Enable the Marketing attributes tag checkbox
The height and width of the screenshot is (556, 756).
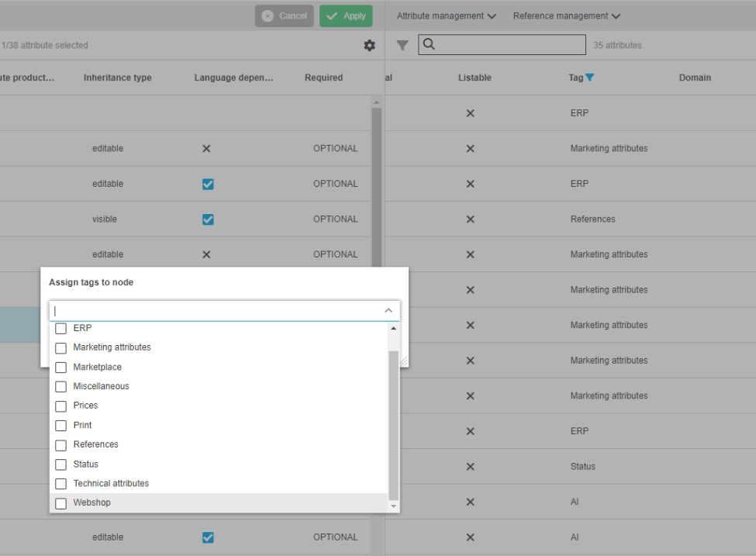[61, 348]
